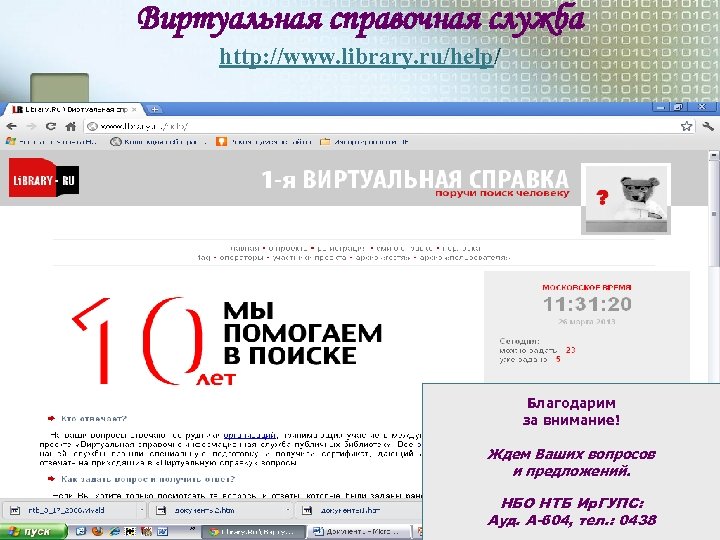Open the wrench settings menu
This screenshot has width=720, height=540.
708,126
